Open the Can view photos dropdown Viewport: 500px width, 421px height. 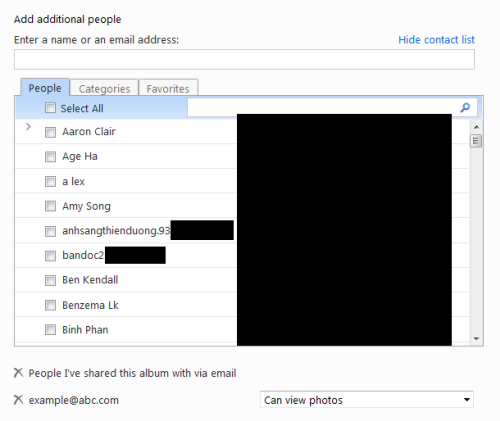click(367, 400)
